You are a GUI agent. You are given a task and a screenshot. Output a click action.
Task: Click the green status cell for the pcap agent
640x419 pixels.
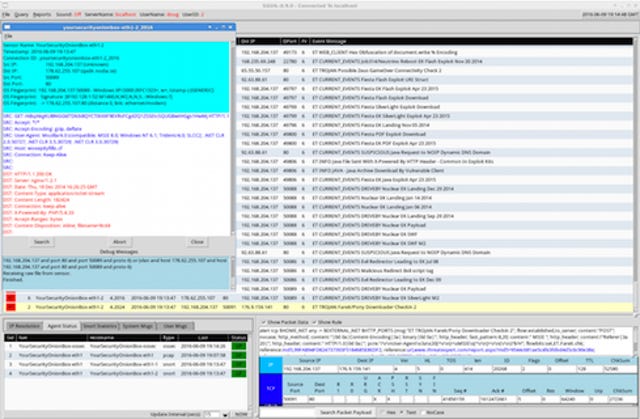pos(237,355)
